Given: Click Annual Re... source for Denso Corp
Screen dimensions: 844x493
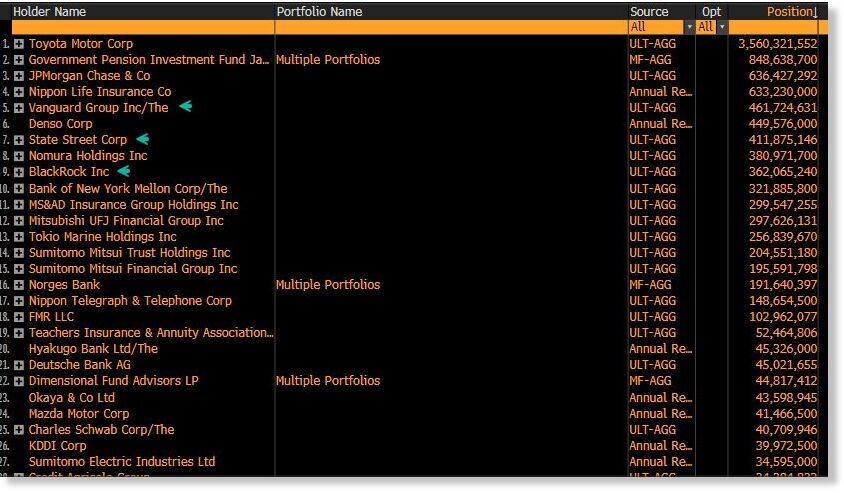Looking at the screenshot, I should pos(660,124).
